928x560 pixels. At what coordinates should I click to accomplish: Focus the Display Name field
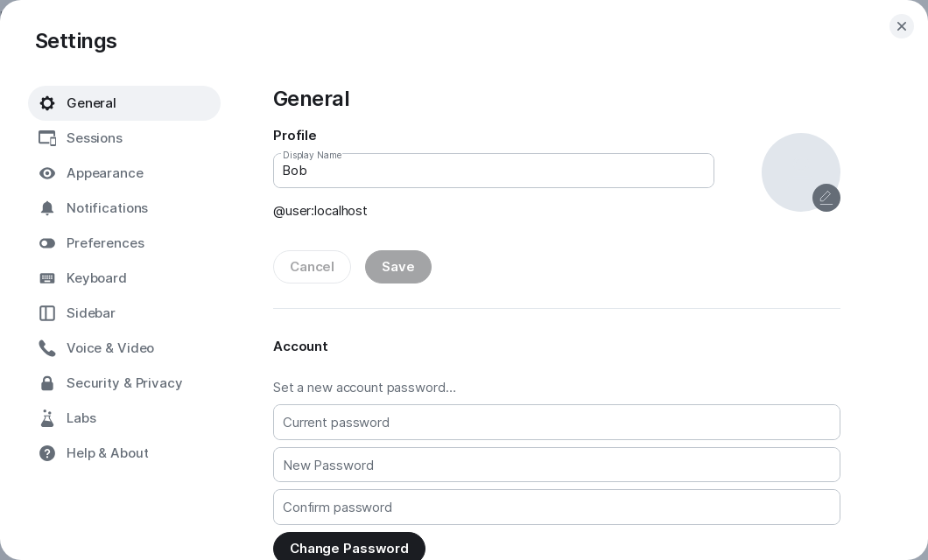point(493,171)
